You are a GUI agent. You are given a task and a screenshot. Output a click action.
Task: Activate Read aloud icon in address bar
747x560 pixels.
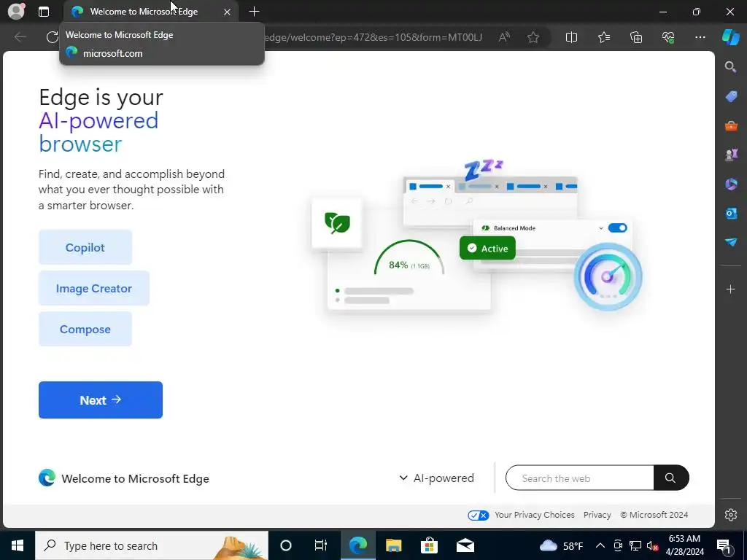504,37
